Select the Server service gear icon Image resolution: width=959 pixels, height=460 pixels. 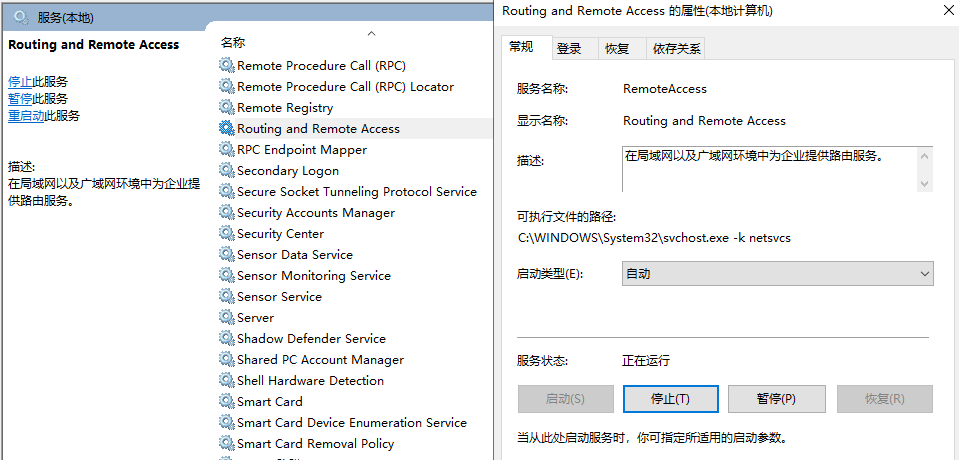(x=226, y=318)
